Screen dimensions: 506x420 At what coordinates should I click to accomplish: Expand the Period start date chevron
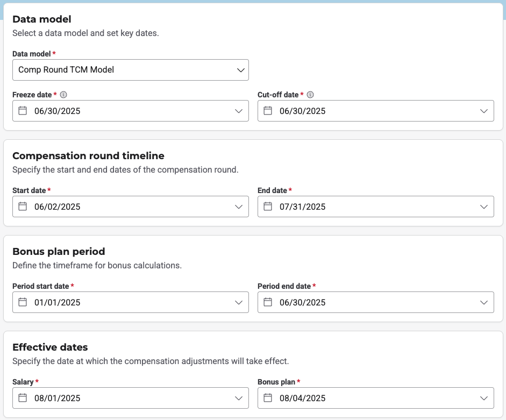click(239, 303)
